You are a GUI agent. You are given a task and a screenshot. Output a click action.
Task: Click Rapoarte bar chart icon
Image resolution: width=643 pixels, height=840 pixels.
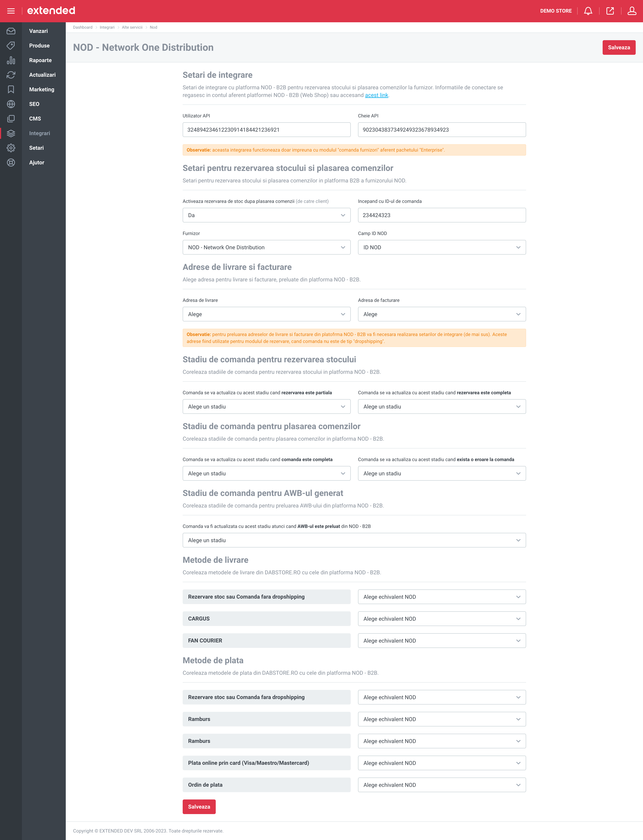click(11, 60)
